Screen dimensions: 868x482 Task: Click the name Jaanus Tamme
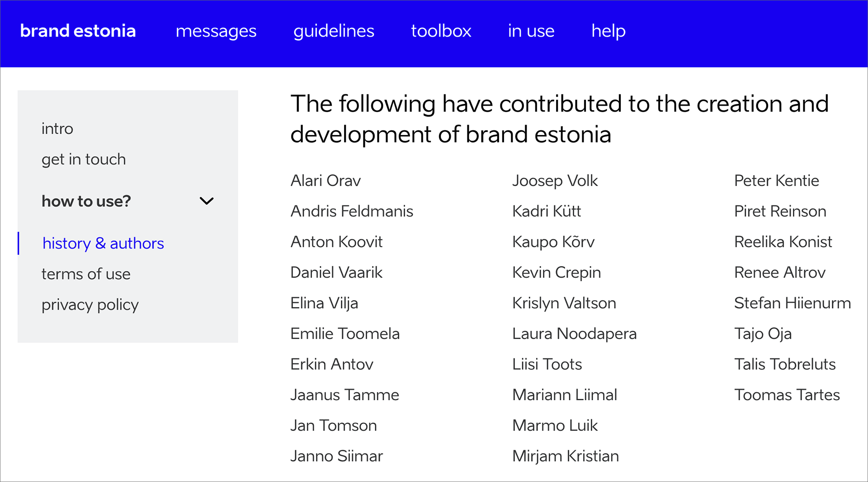pos(344,395)
